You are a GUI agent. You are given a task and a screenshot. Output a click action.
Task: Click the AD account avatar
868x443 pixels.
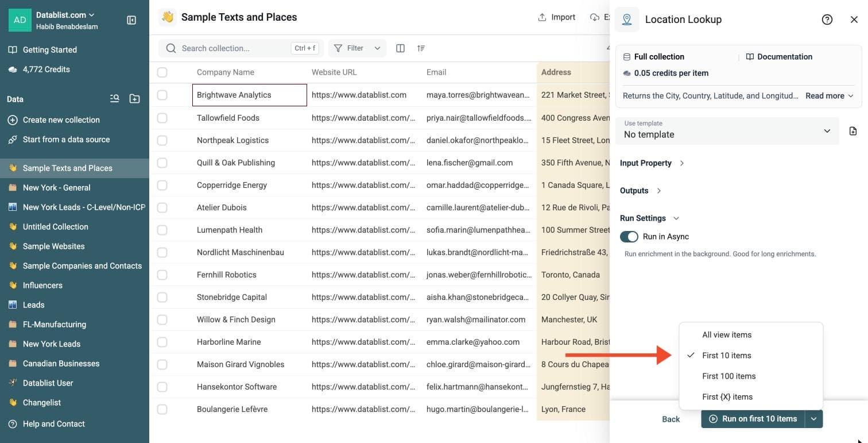[20, 20]
